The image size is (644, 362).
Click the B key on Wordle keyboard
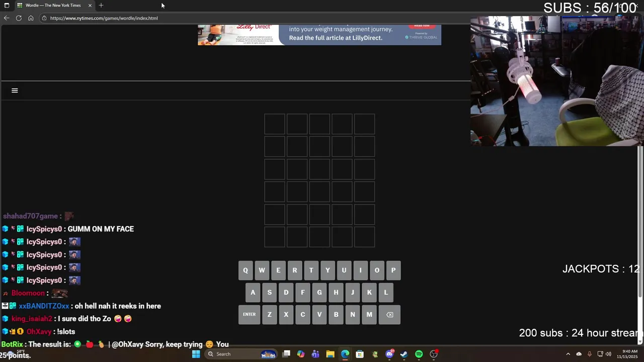(336, 314)
